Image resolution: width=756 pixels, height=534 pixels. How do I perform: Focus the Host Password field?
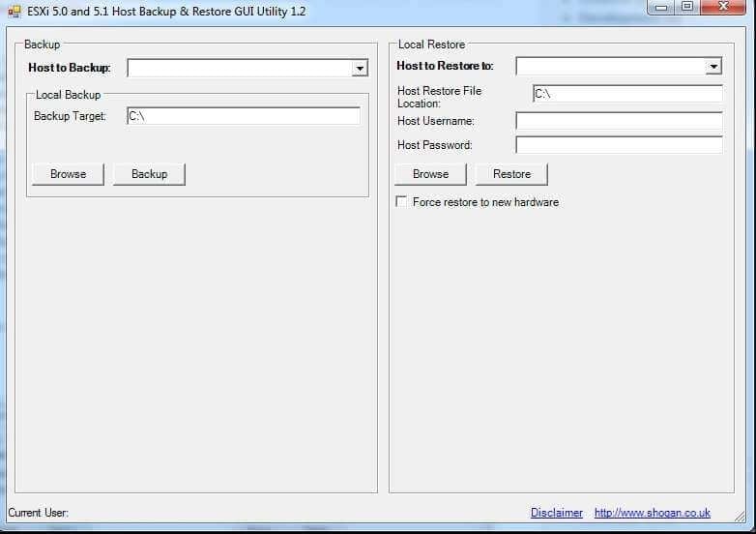click(x=619, y=145)
